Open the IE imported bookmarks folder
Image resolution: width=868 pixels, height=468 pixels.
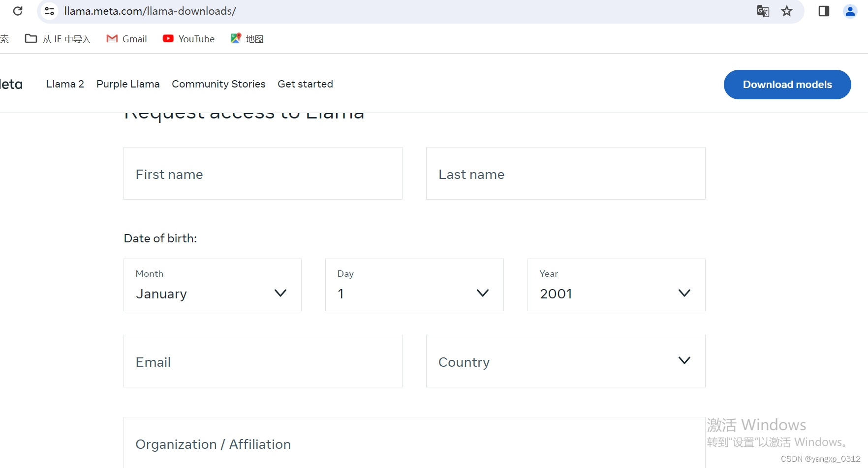[x=58, y=39]
